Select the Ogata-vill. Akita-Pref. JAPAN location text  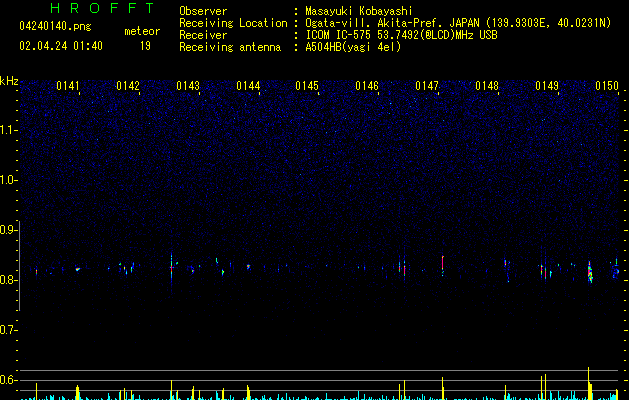coord(458,23)
